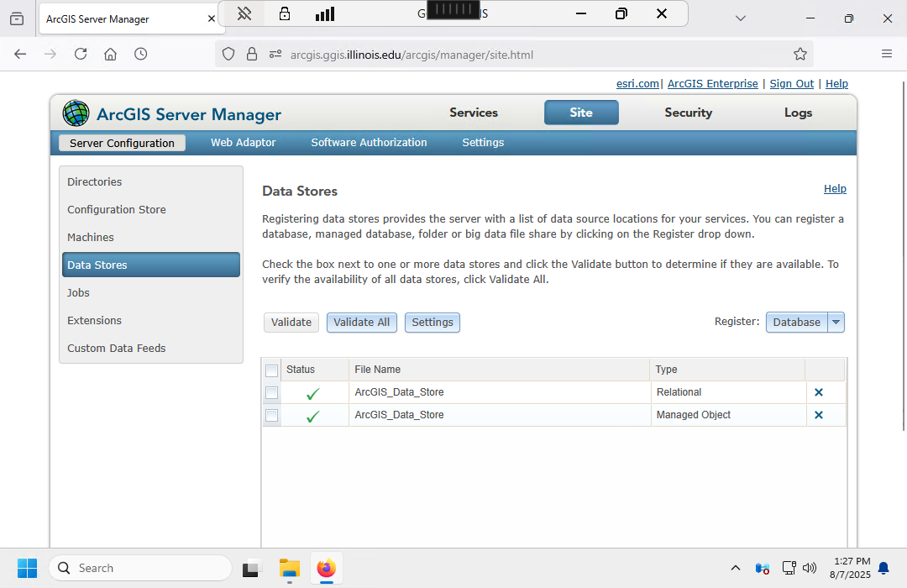Tick the checkbox for the Relational data store
Image resolution: width=907 pixels, height=588 pixels.
[x=271, y=392]
